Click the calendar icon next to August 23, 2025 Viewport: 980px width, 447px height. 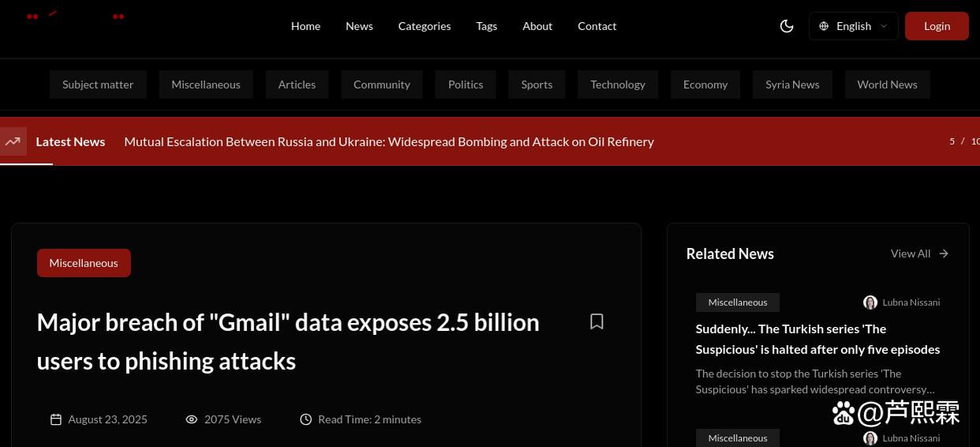pyautogui.click(x=56, y=419)
